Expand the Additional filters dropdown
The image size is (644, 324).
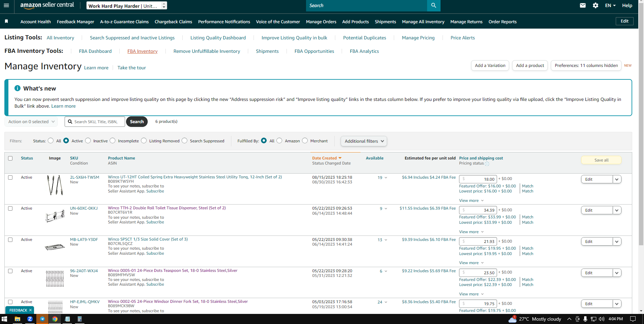[364, 141]
